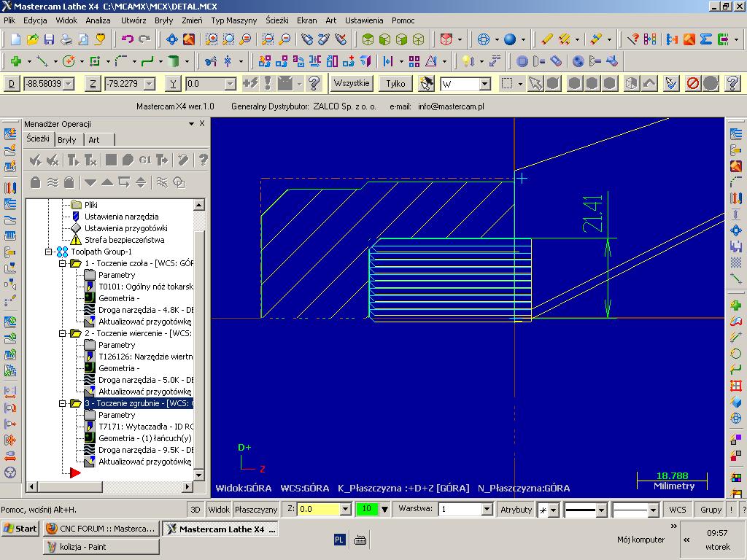Click the G1 post-process operations icon
Image resolution: width=747 pixels, height=560 pixels.
click(145, 160)
